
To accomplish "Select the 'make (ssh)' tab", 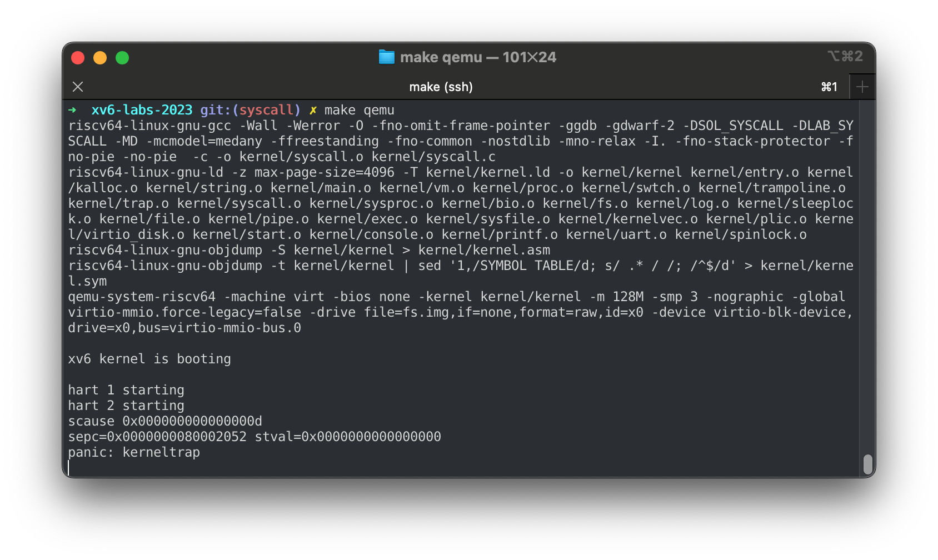I will point(441,87).
